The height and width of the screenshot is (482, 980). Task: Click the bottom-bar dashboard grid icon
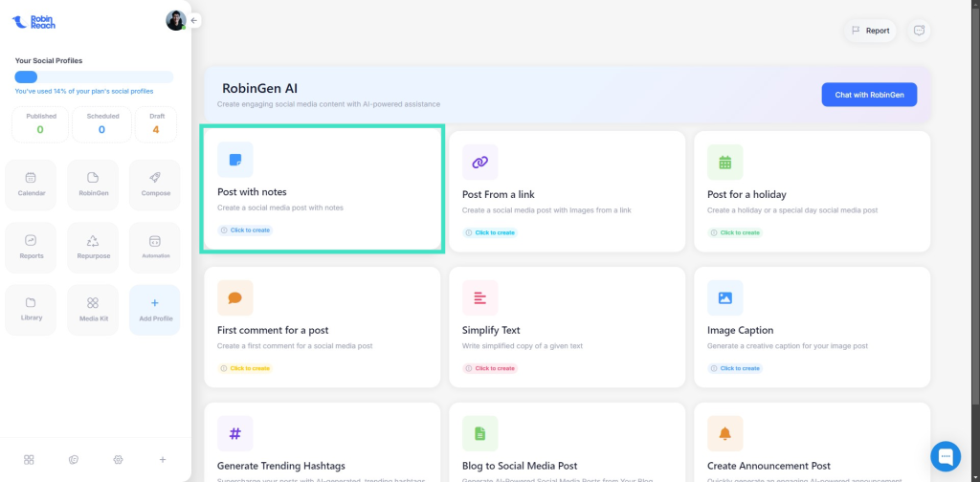29,459
